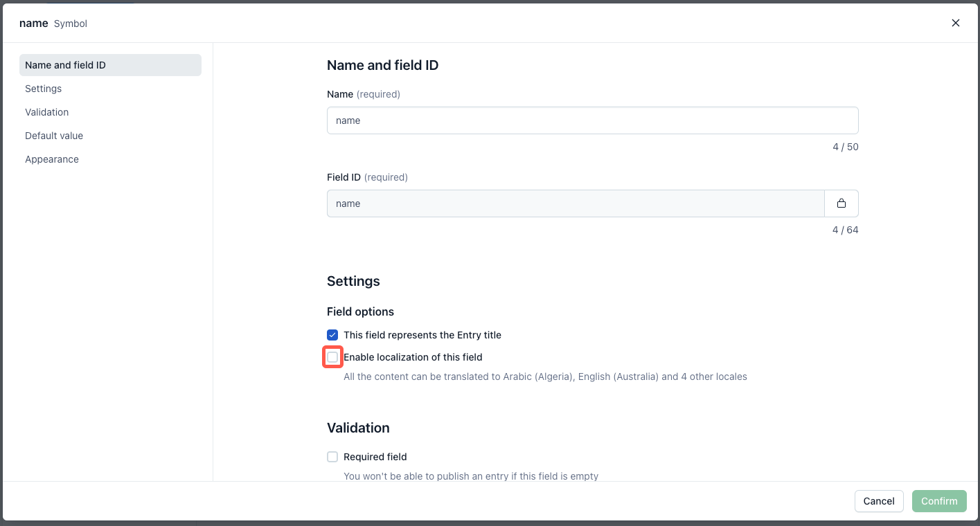Click the 'Symbol' field type label
This screenshot has width=980, height=526.
tap(71, 24)
